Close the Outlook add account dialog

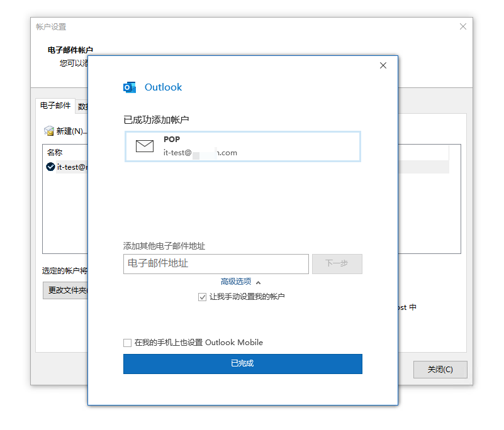383,65
